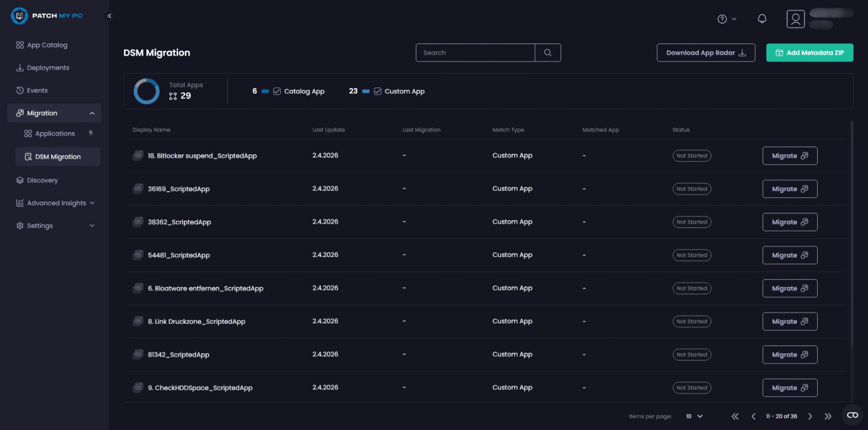This screenshot has height=430, width=868.
Task: Click the app icon beside 8. Link Druckzone_ScriptedApp
Action: (138, 321)
